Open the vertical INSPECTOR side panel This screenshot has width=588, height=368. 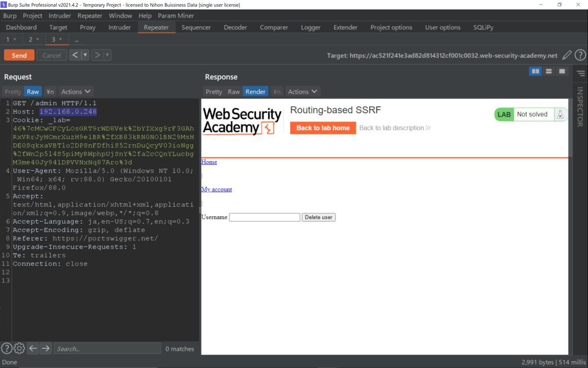coord(581,107)
